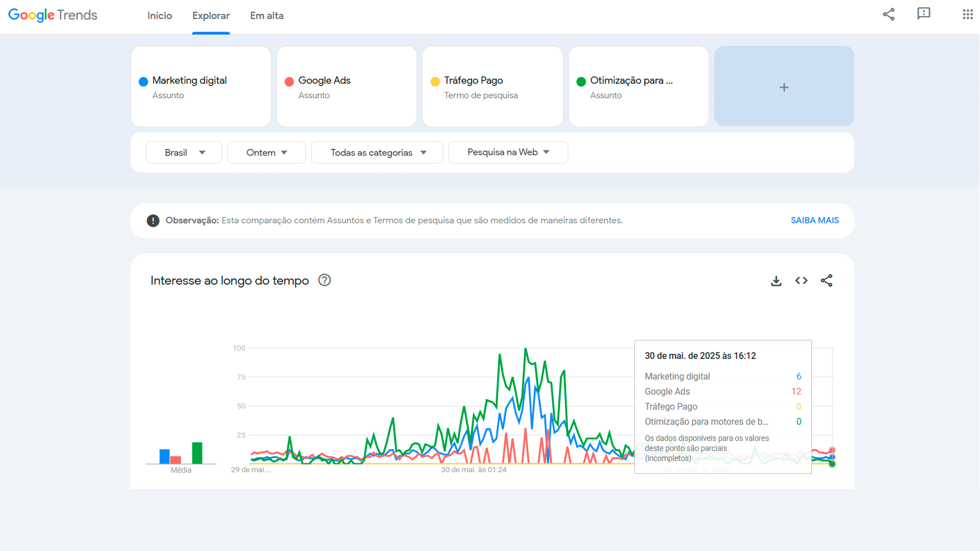
Task: Click the SAIBA MAIS link
Action: [x=815, y=220]
